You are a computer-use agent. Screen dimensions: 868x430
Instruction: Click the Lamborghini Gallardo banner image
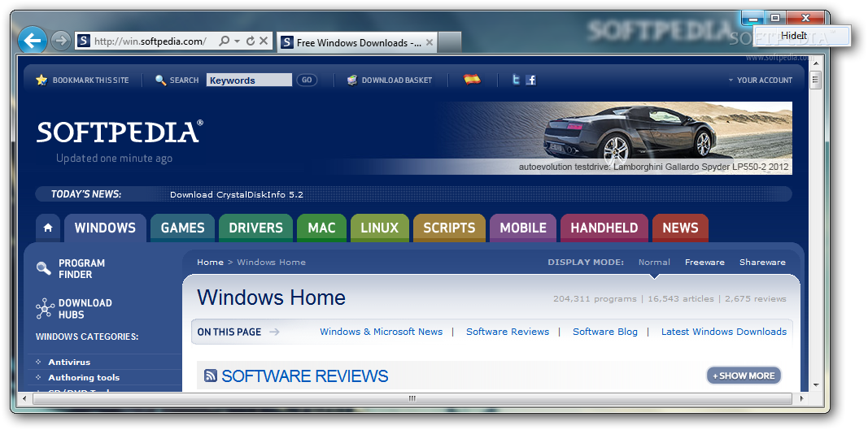[x=618, y=138]
